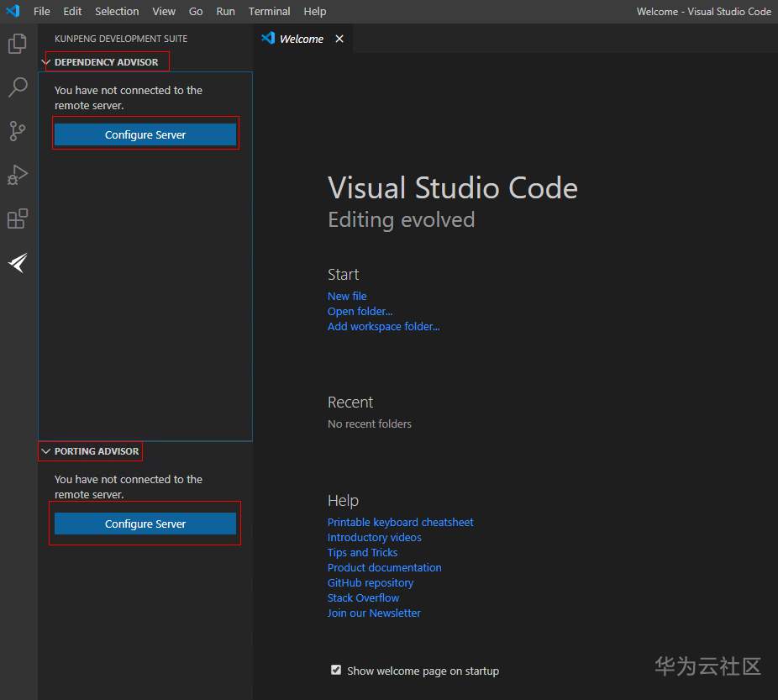The height and width of the screenshot is (700, 778).
Task: Uncheck Show welcome page on startup
Action: pos(336,670)
